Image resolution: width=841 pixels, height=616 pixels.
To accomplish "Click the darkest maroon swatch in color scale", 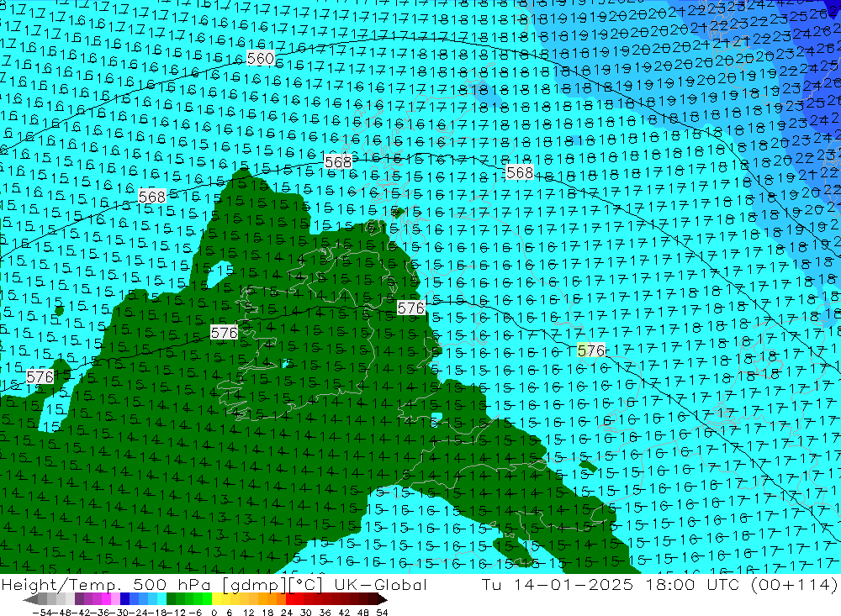I will tap(373, 599).
